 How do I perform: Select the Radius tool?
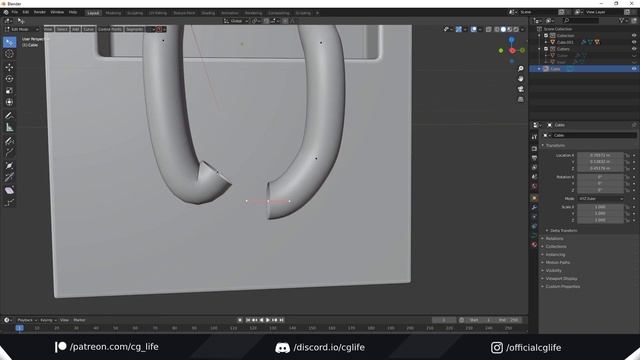[9, 166]
